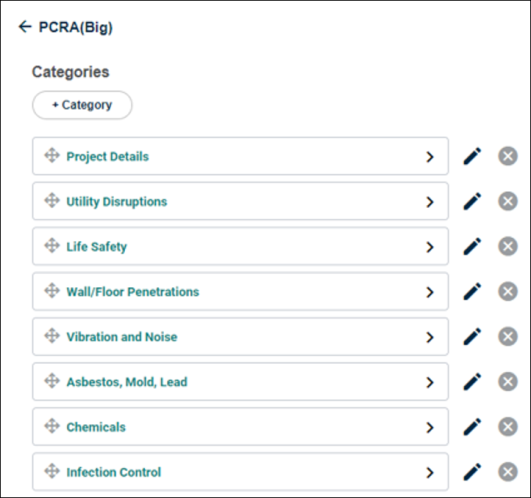Edit the Project Details category with pencil
The image size is (531, 498).
472,156
